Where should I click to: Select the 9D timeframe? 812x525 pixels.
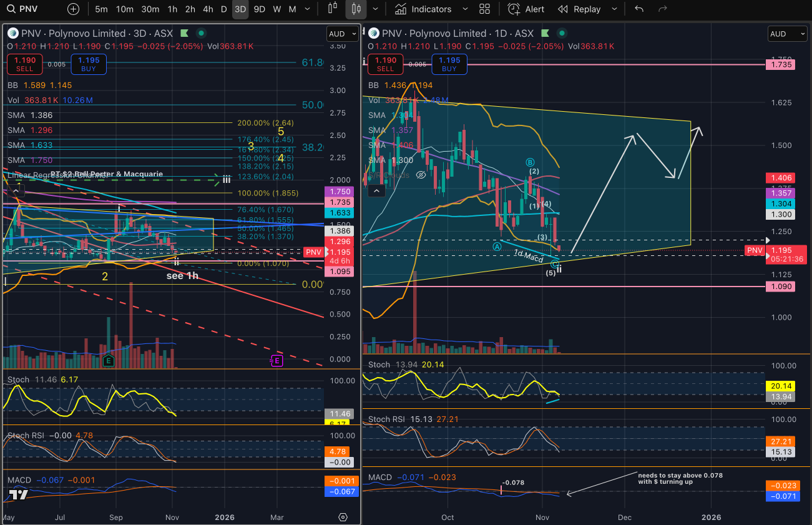259,9
